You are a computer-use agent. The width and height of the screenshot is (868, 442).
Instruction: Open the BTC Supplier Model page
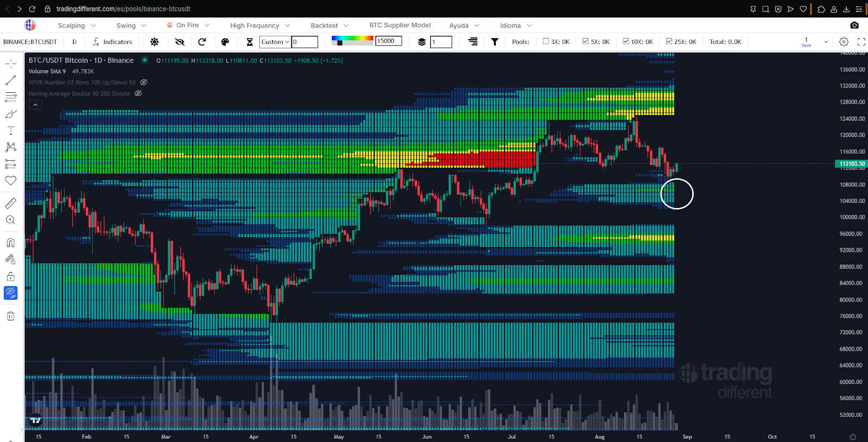(400, 25)
